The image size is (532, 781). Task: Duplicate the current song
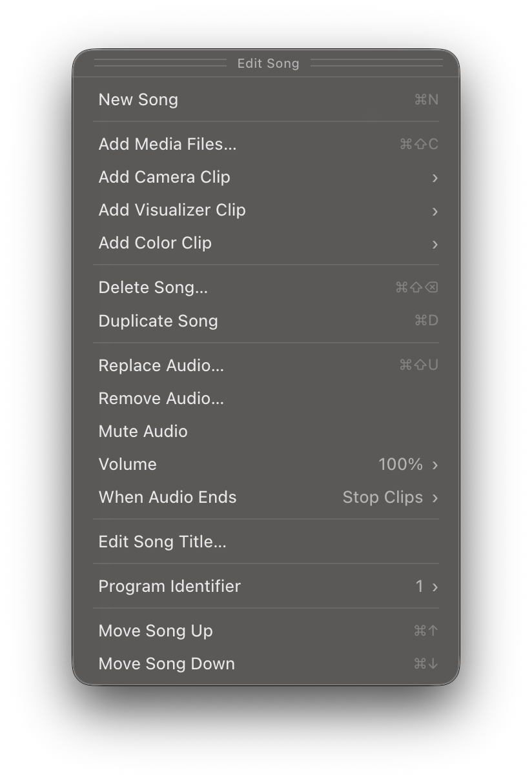tap(158, 321)
